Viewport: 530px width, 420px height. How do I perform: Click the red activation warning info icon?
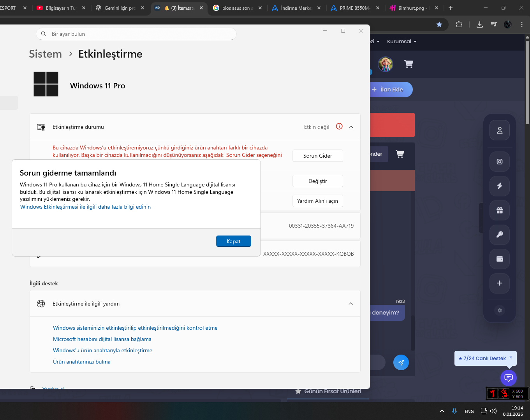point(339,127)
